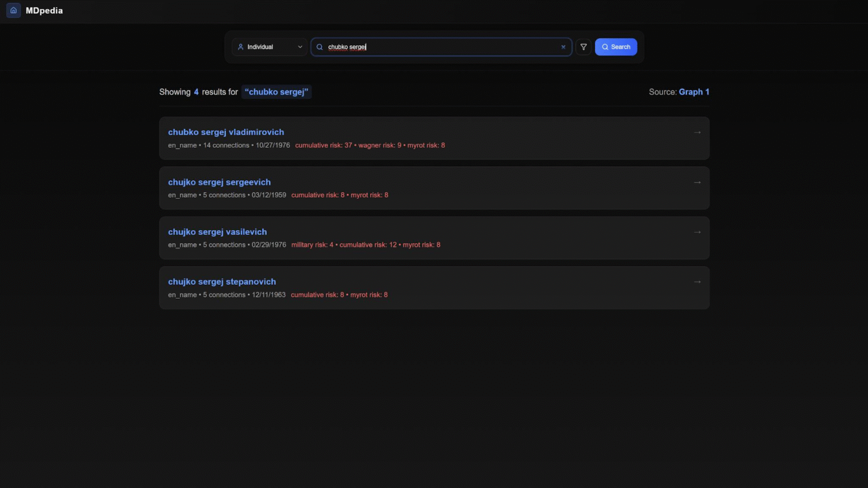Click "wagner risk: 9" risk label
Viewport: 868px width, 488px height.
pyautogui.click(x=380, y=145)
